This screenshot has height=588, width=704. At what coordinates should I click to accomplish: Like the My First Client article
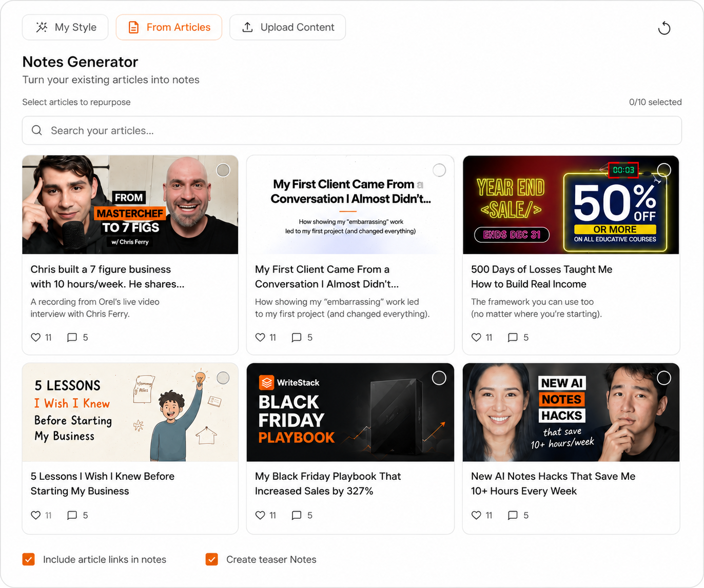(x=260, y=337)
